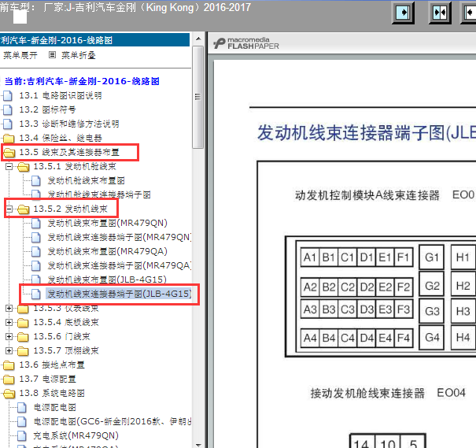
Task: Expand the 13.5.3 仪表线束 node
Action: pos(9,309)
